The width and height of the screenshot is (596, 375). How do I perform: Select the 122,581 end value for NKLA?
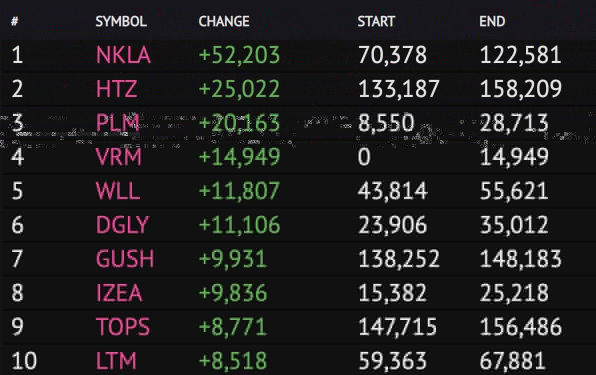coord(520,55)
